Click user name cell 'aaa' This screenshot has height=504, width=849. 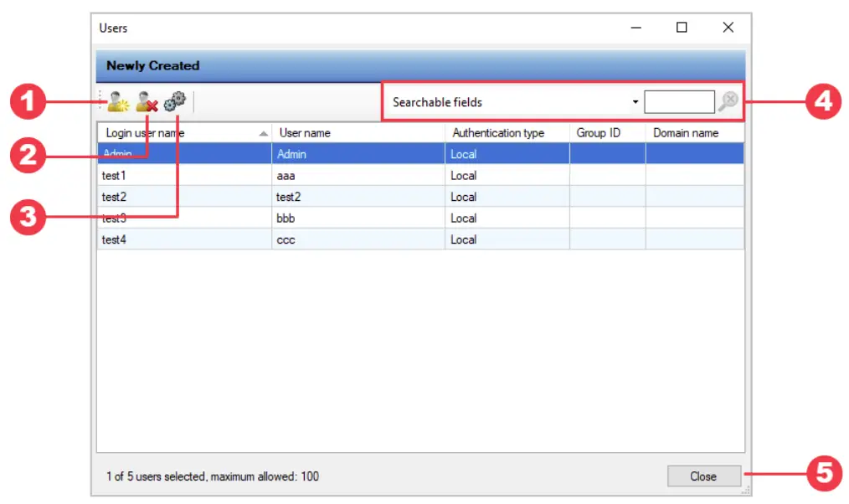point(358,176)
